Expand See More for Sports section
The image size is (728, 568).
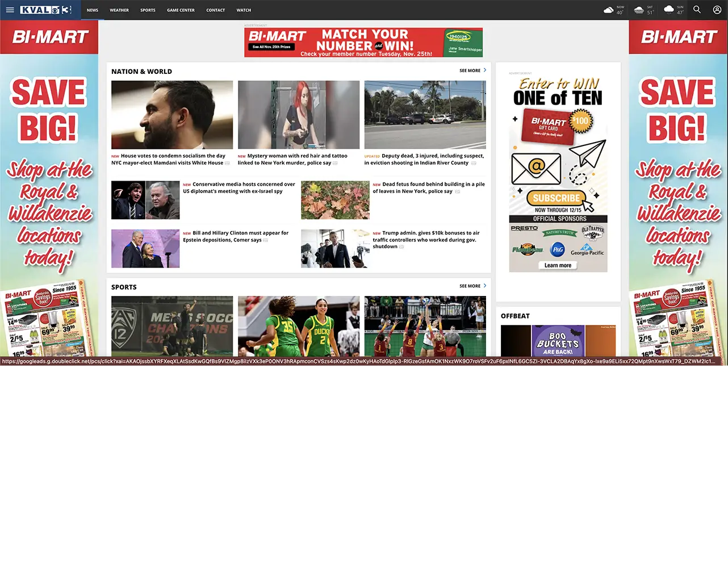pos(473,286)
